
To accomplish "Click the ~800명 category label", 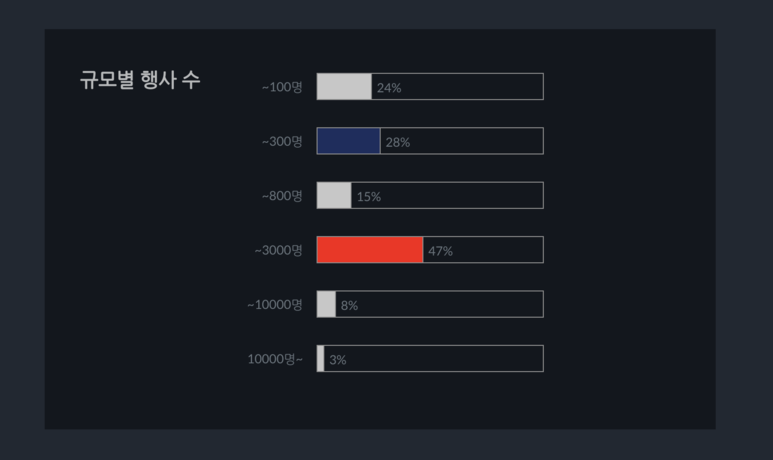I will (282, 196).
